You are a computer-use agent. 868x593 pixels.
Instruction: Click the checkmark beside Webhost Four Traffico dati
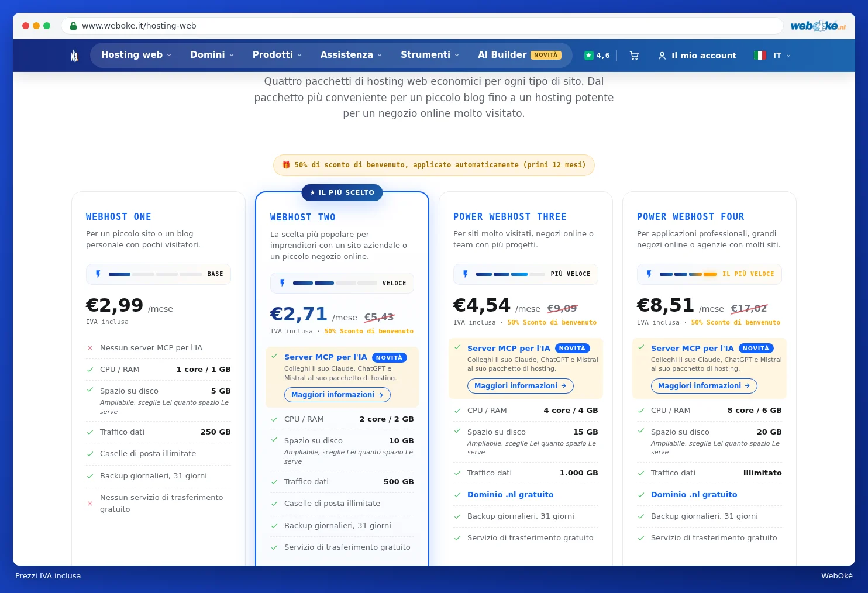(641, 473)
